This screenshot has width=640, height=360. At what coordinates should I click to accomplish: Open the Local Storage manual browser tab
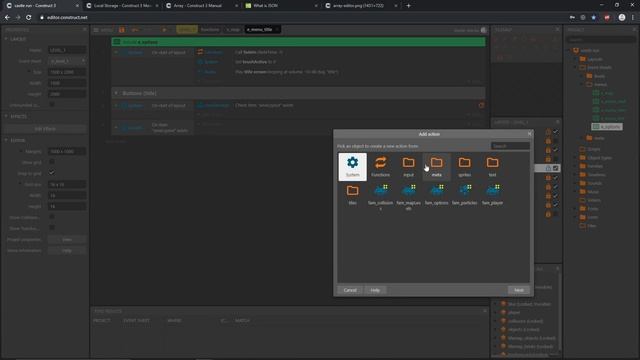122,6
